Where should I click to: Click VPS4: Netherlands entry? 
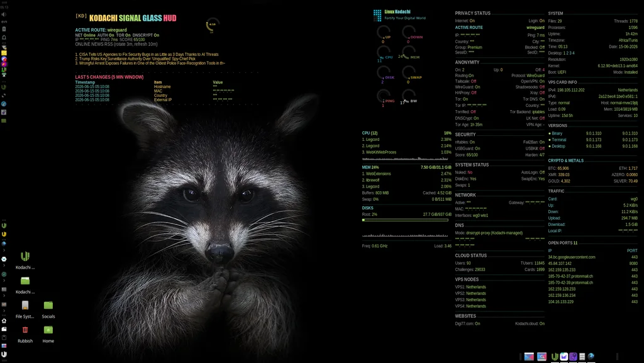pos(470,306)
